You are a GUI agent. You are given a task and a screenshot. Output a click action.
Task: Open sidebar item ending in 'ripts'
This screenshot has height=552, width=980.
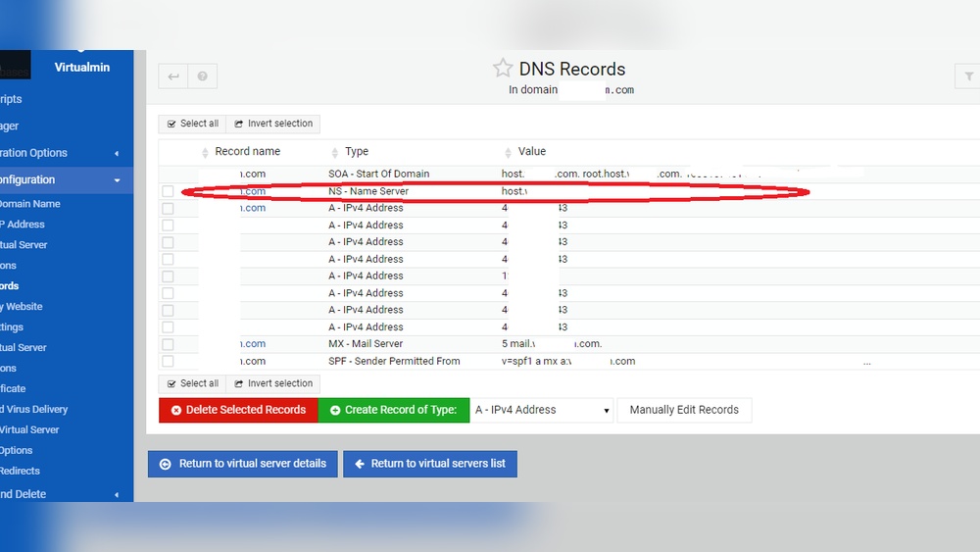(11, 99)
